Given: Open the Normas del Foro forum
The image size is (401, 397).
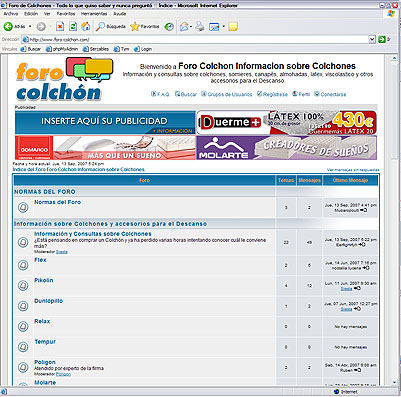Looking at the screenshot, I should tap(57, 202).
